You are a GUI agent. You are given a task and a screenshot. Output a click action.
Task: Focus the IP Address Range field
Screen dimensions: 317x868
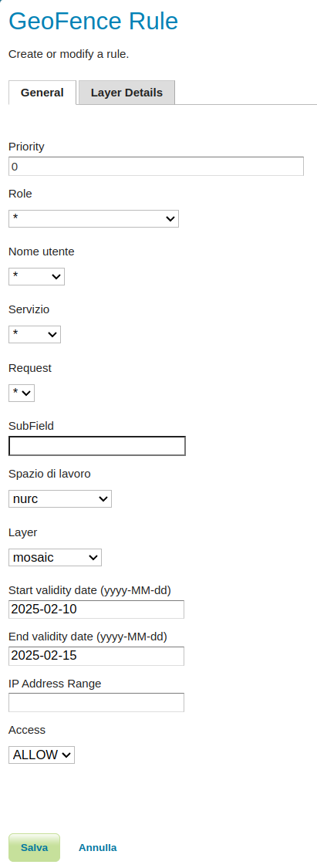pos(96,702)
